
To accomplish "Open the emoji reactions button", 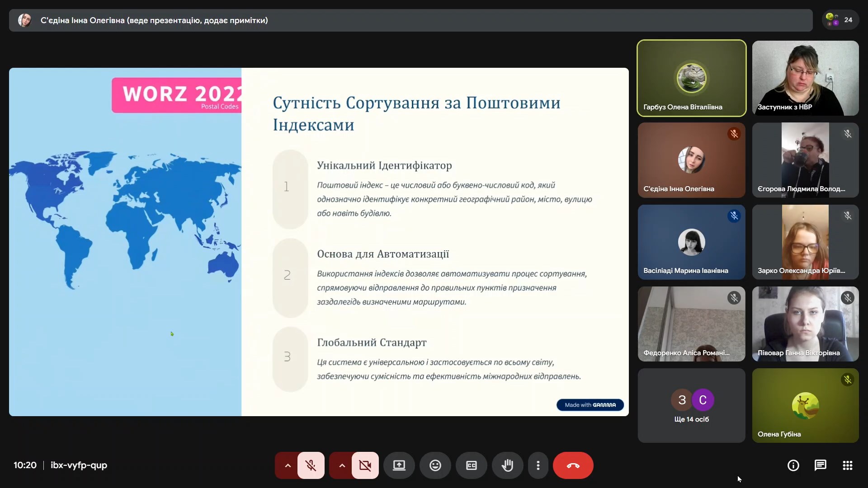I will pyautogui.click(x=435, y=465).
